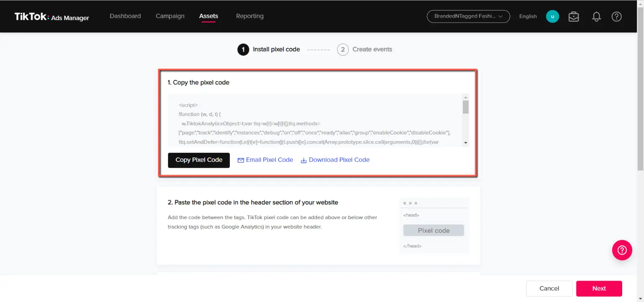Screen dimensions: 644x302
Task: Expand the BrandedNTagged account dropdown
Action: click(x=468, y=16)
